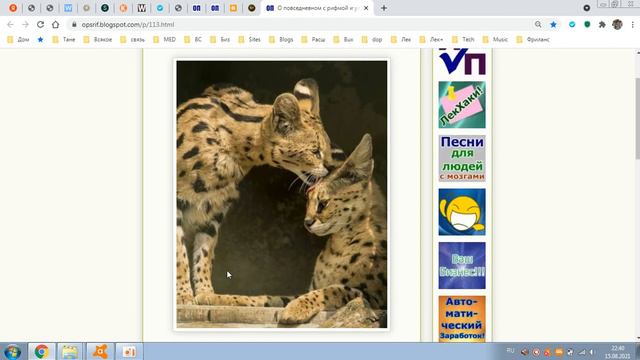Open the blue star bookmark shortcut

tap(40, 40)
